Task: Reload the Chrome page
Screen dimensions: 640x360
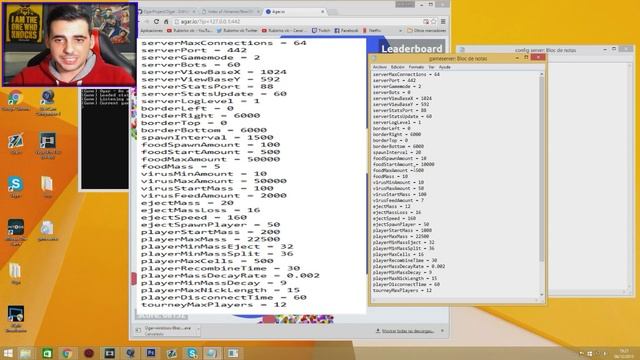Action: tap(156, 21)
